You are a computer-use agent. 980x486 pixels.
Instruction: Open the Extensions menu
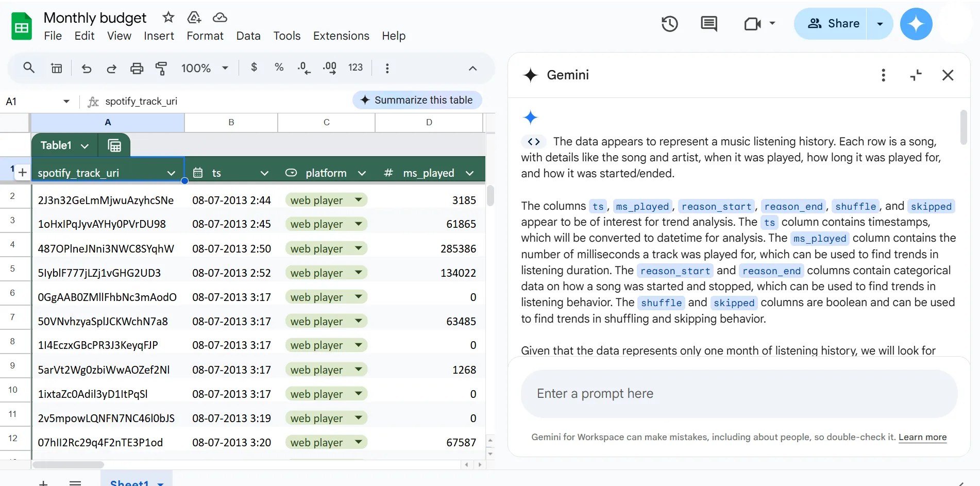coord(341,36)
